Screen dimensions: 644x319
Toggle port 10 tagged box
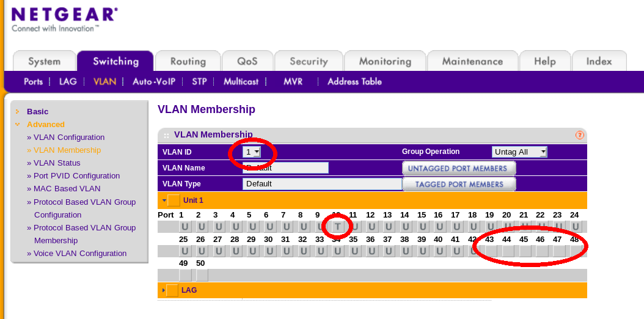click(338, 227)
